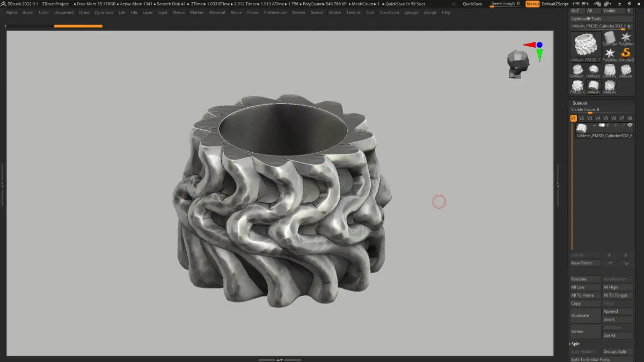Screen dimensions: 644x362
Task: Open the Zplugin menu
Action: [x=411, y=12]
